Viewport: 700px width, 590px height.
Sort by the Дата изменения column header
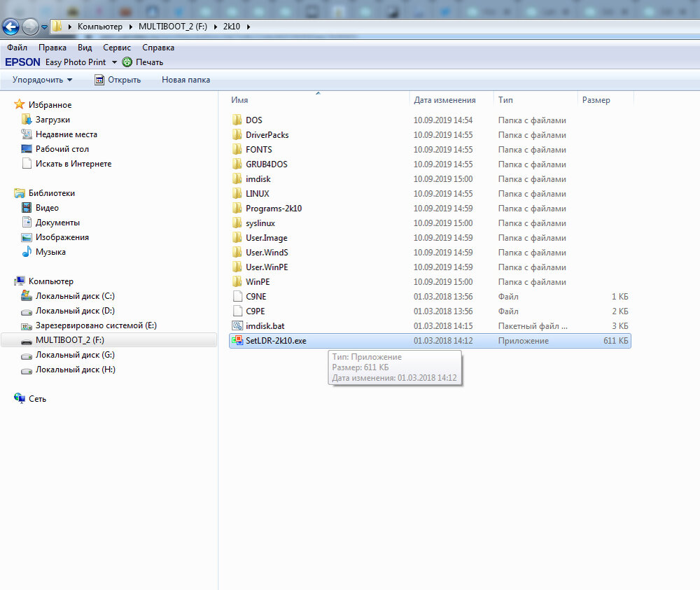click(x=444, y=100)
